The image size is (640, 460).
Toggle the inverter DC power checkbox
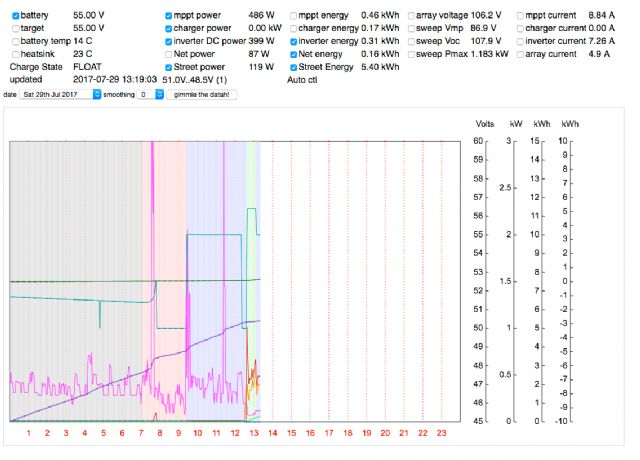[168, 41]
